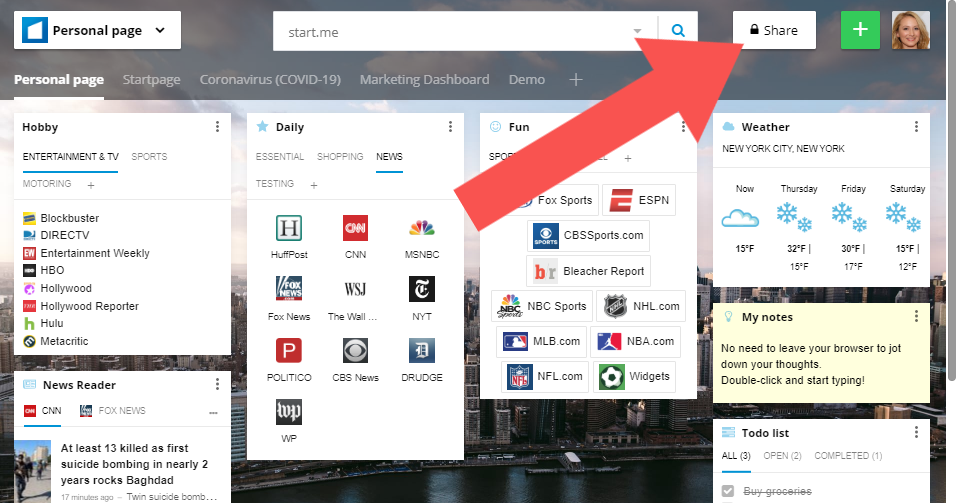Filter todo list by OPEN (2)

pos(782,455)
